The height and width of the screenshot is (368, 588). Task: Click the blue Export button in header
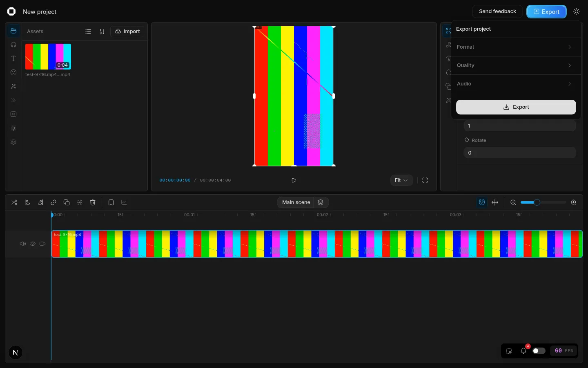546,11
